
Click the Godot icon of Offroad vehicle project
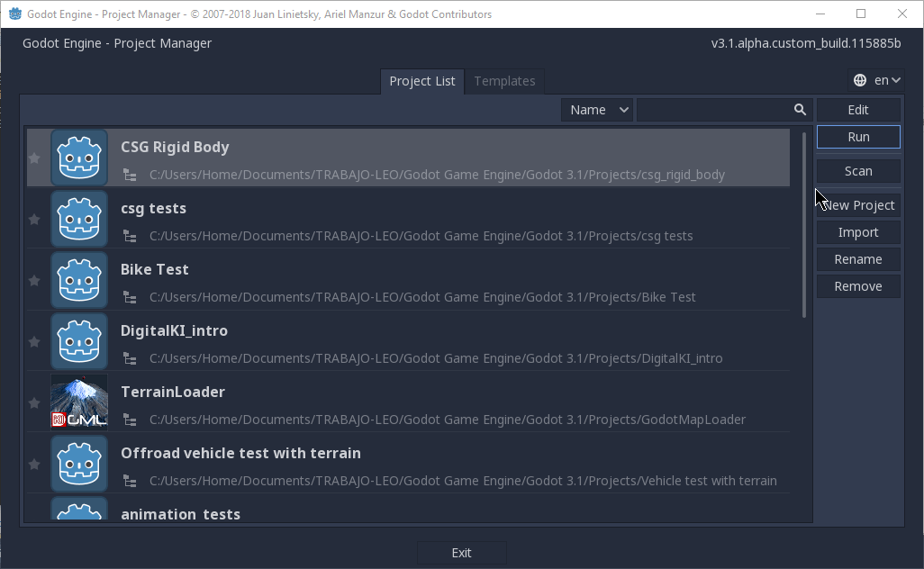(79, 465)
